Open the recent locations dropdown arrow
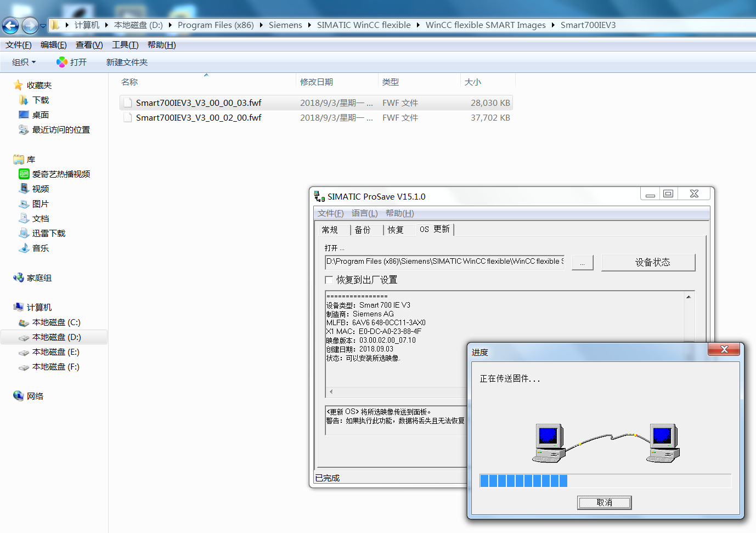The image size is (756, 533). (43, 26)
